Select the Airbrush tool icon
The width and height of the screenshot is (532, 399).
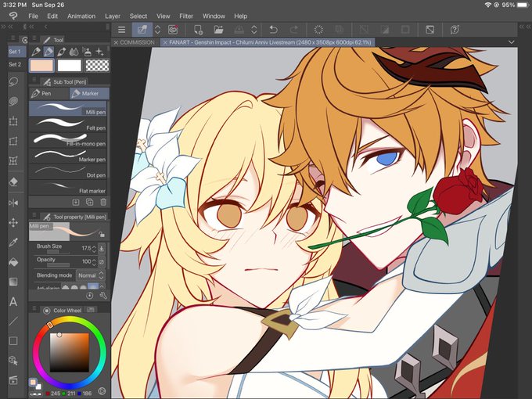87,52
